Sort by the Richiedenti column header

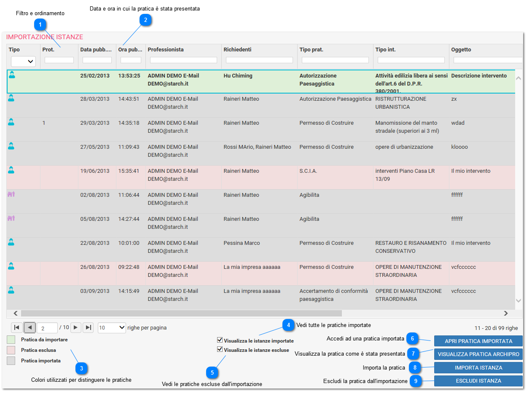click(x=237, y=50)
